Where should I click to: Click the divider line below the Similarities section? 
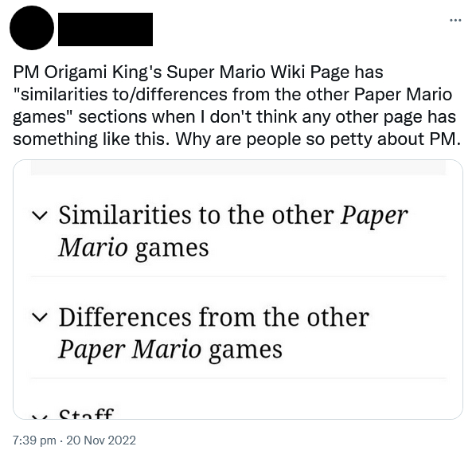click(x=238, y=276)
